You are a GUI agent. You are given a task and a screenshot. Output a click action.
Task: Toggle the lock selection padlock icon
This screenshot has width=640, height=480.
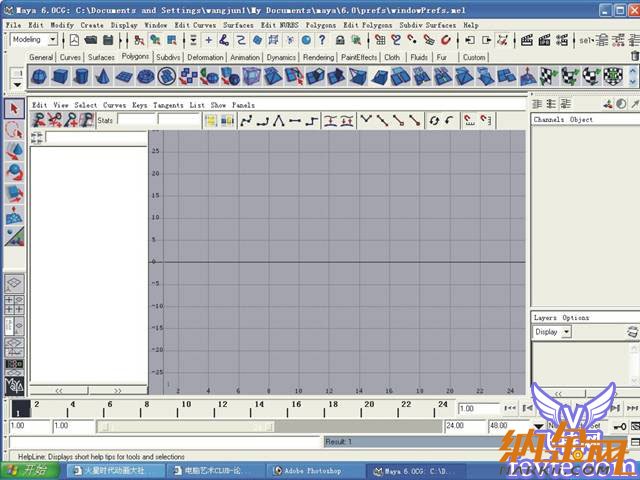pyautogui.click(x=340, y=40)
